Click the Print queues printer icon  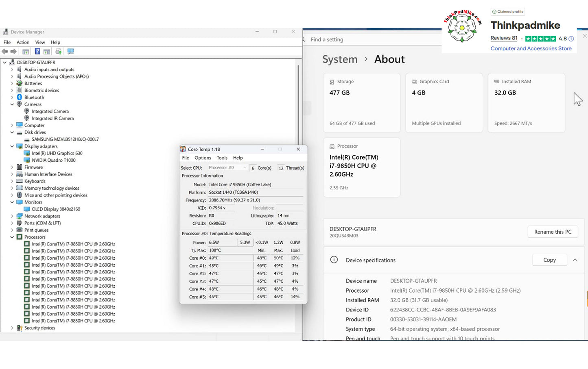tap(19, 230)
